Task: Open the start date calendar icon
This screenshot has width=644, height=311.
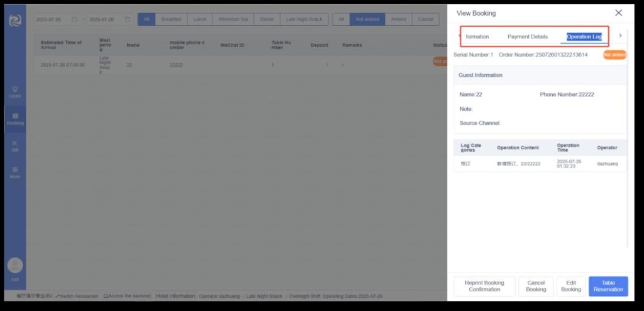Action: coord(75,20)
